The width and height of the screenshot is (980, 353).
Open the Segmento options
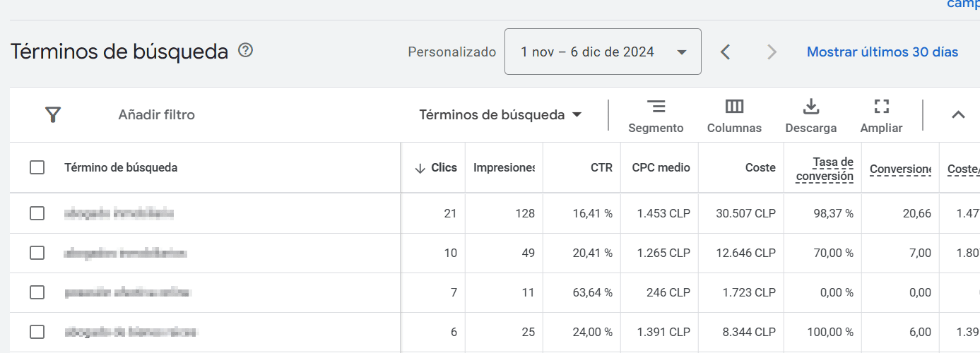click(x=656, y=116)
